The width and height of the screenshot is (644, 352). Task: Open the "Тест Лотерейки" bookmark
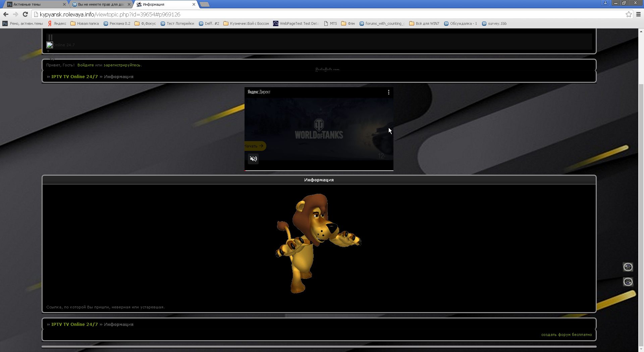pyautogui.click(x=177, y=23)
